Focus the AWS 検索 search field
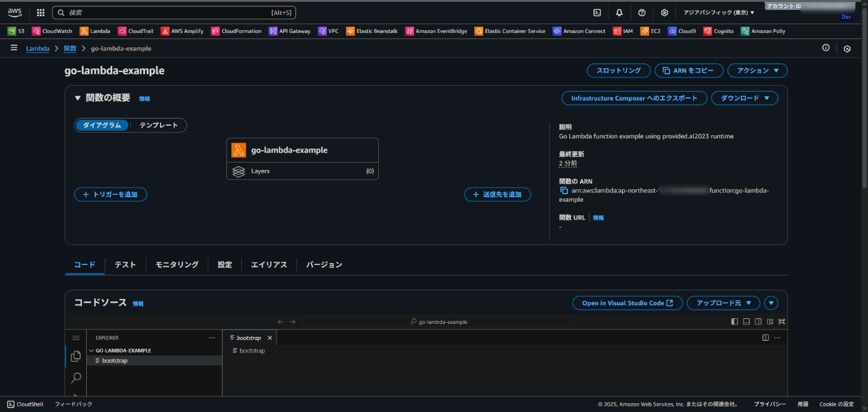Image resolution: width=868 pixels, height=412 pixels. coord(174,12)
